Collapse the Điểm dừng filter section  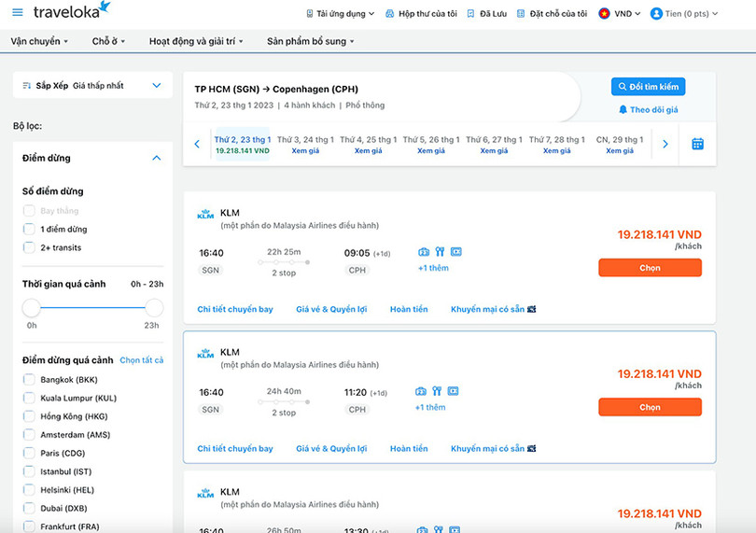156,159
